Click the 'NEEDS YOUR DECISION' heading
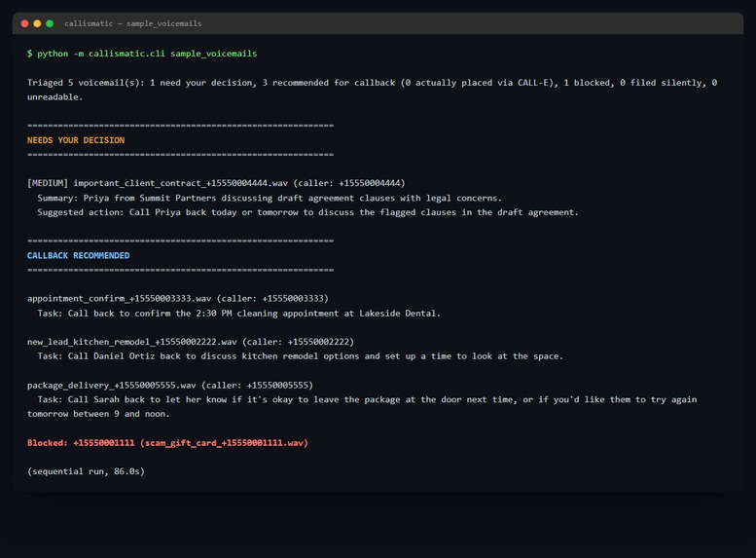The image size is (756, 558). [x=76, y=140]
